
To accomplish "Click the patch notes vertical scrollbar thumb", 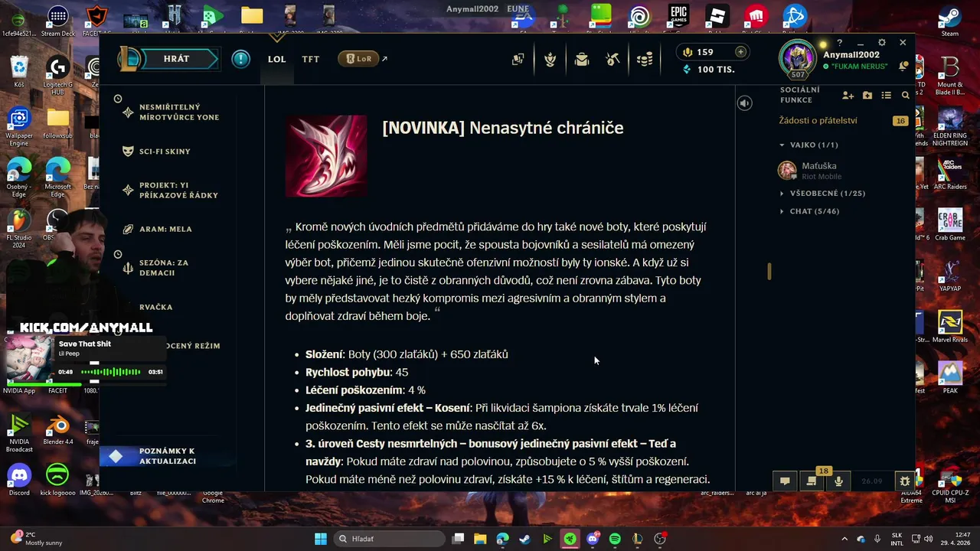I will (x=769, y=271).
